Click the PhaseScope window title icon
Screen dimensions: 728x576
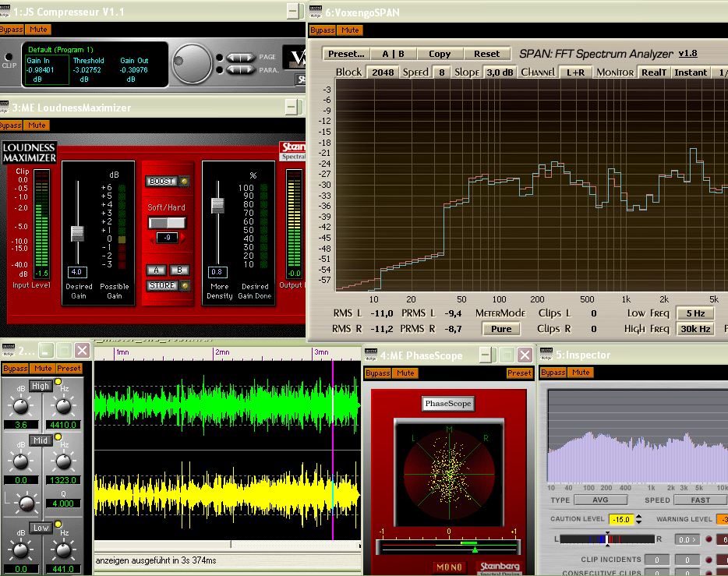pos(371,355)
